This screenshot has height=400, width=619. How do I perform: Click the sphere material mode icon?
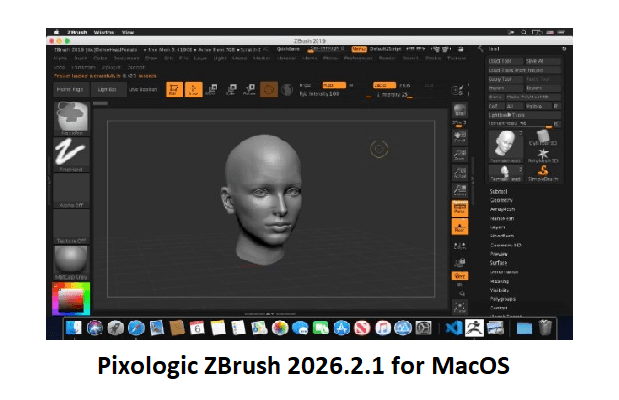pos(287,90)
